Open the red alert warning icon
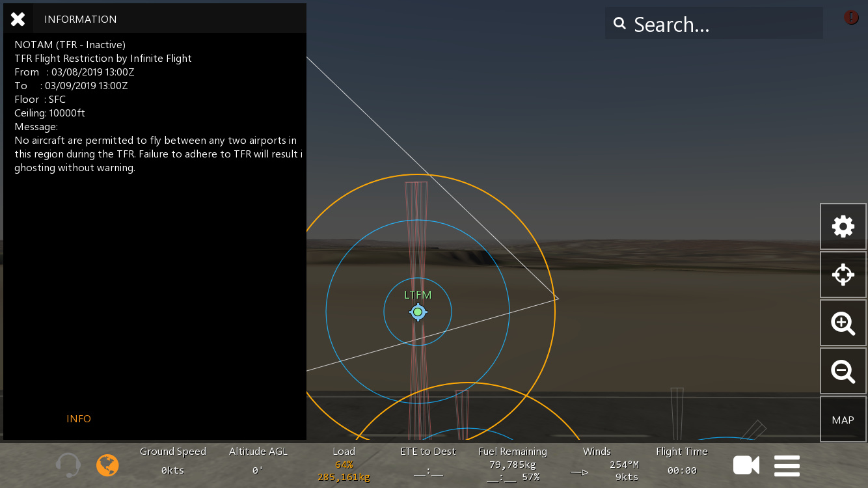The width and height of the screenshot is (868, 488). pyautogui.click(x=851, y=18)
